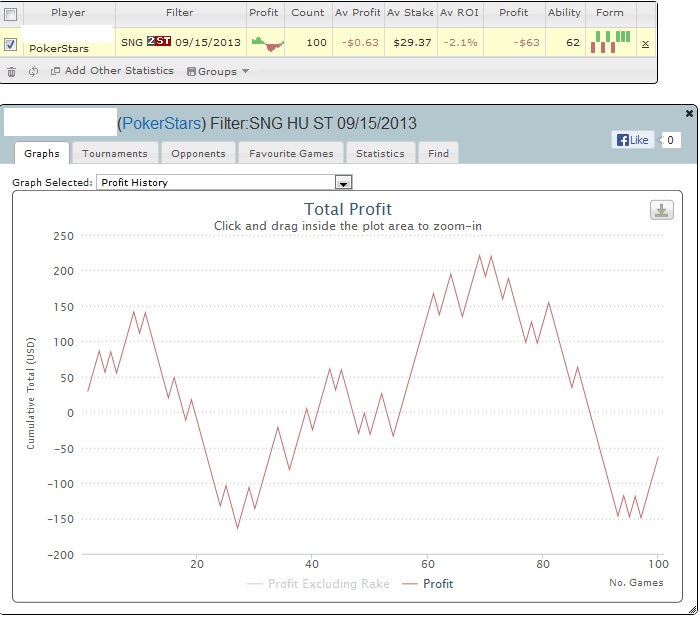Sort by the Filter column header

pos(180,13)
